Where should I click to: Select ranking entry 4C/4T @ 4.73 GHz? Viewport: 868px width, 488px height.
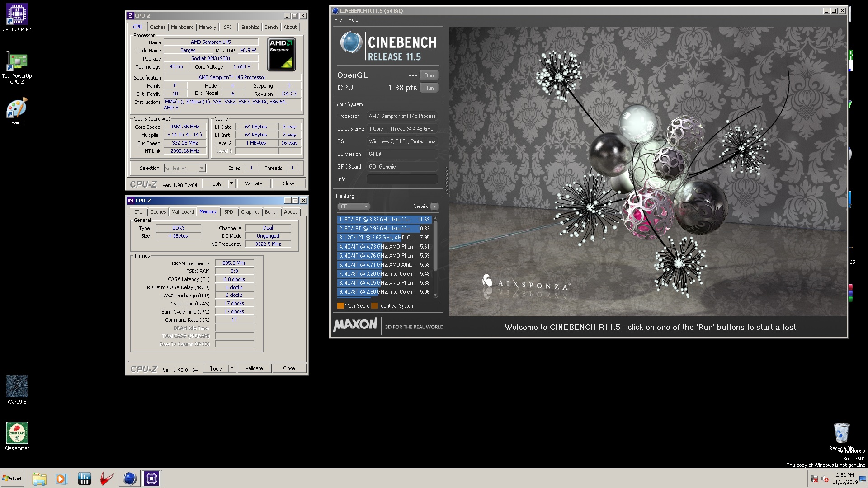coord(384,247)
